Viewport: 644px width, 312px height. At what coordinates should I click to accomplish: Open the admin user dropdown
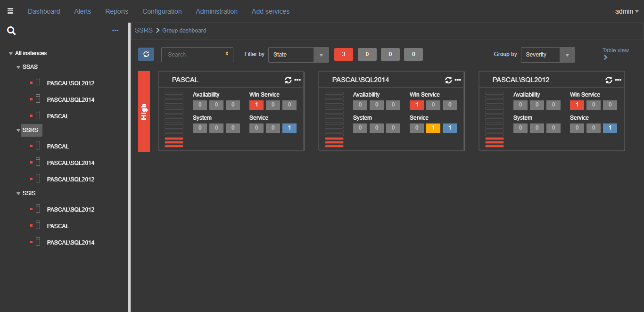point(627,11)
